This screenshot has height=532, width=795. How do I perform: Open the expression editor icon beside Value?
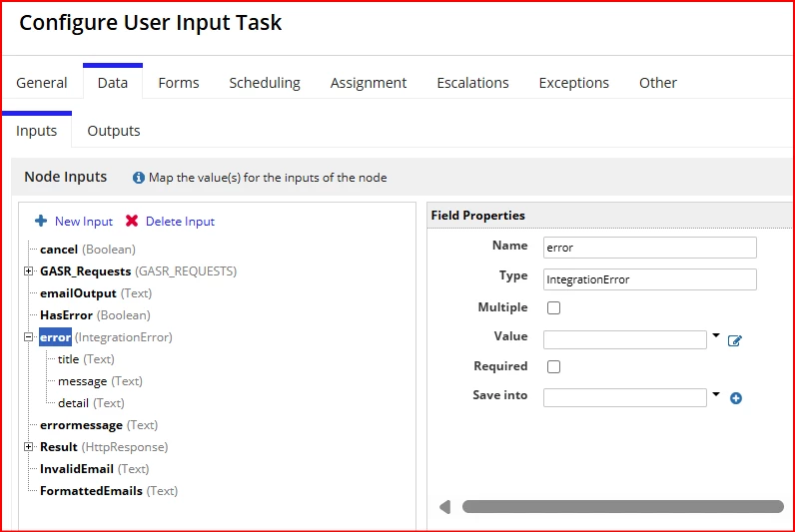tap(735, 341)
